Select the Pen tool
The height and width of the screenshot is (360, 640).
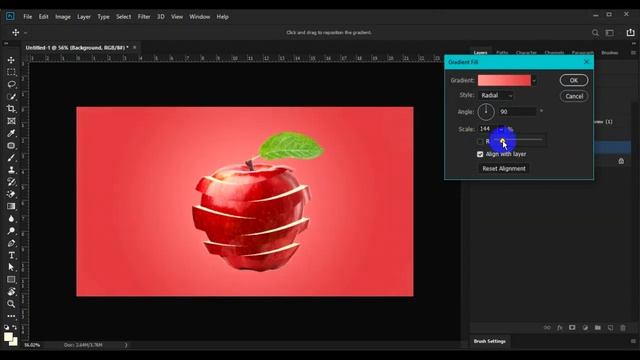[x=11, y=243]
